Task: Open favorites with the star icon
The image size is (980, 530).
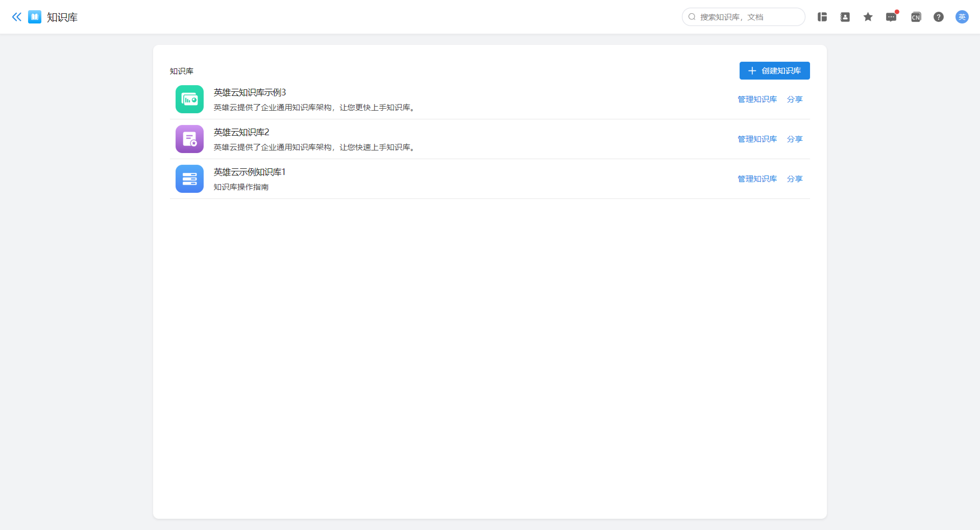Action: [x=868, y=17]
